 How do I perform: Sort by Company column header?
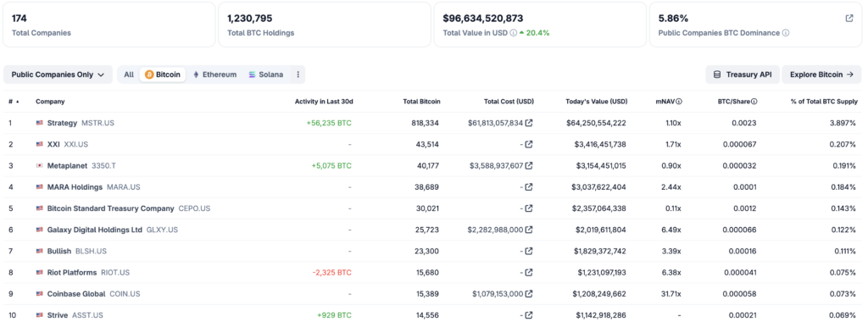[50, 101]
